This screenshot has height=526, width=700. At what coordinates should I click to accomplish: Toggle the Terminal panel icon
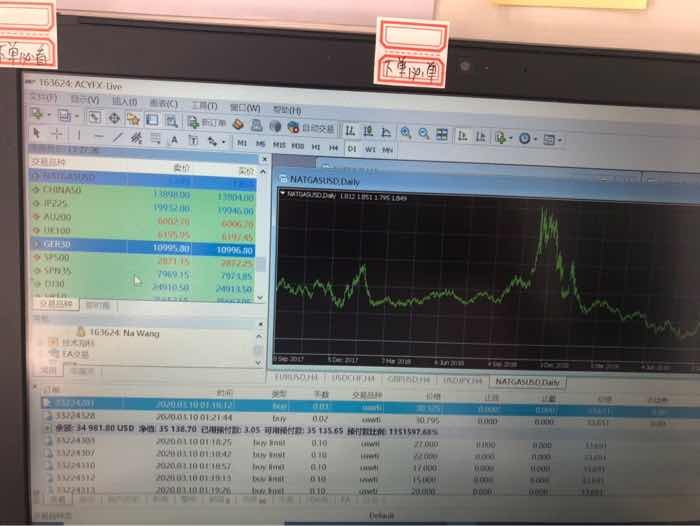click(152, 120)
